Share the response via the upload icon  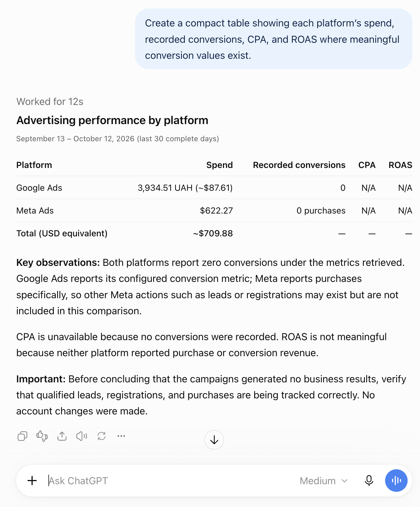tap(62, 436)
